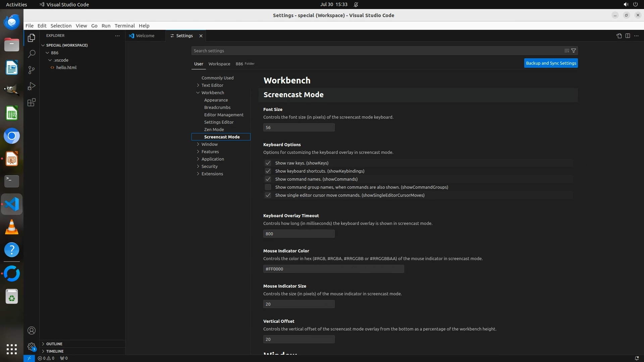644x362 pixels.
Task: Click the Manage gear icon
Action: 32,346
